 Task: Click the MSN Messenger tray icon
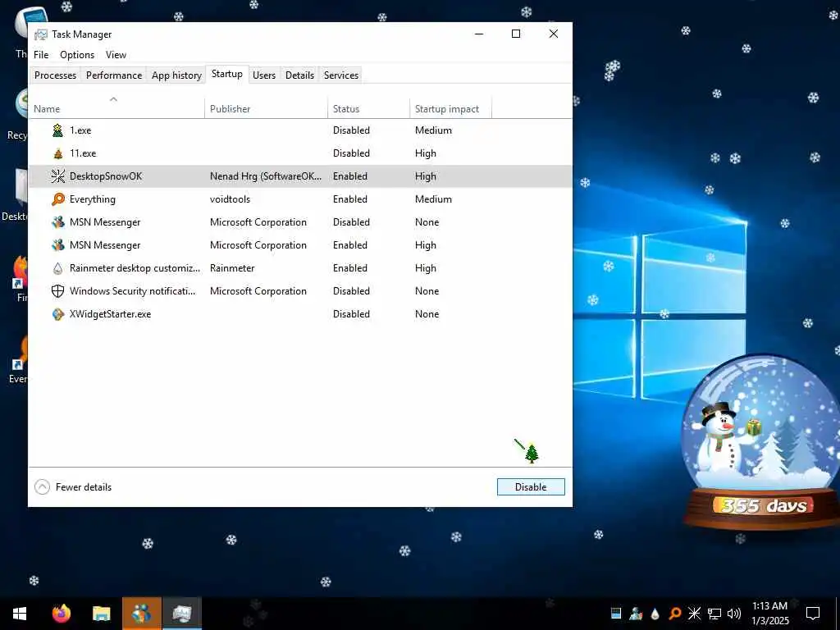[636, 614]
